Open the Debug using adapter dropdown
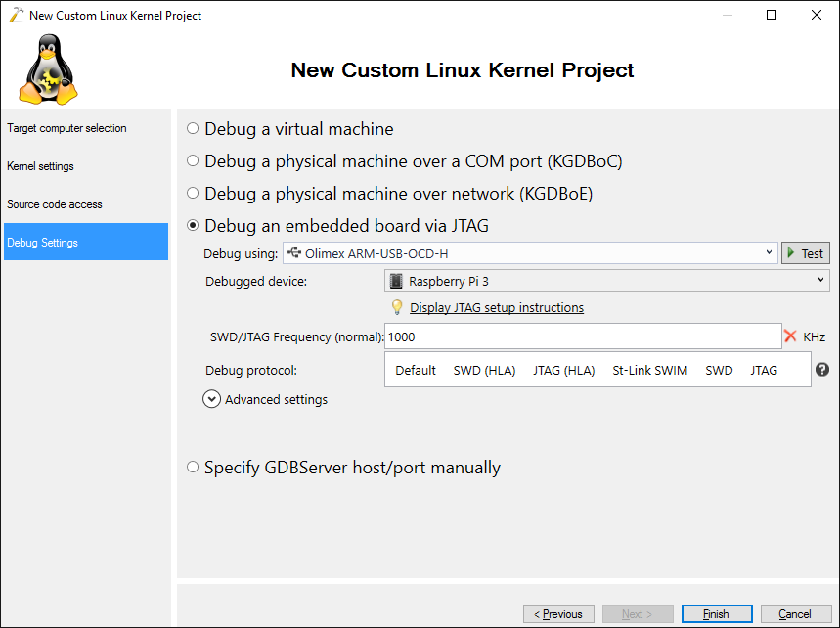Screen dimensions: 840x628 pos(530,253)
